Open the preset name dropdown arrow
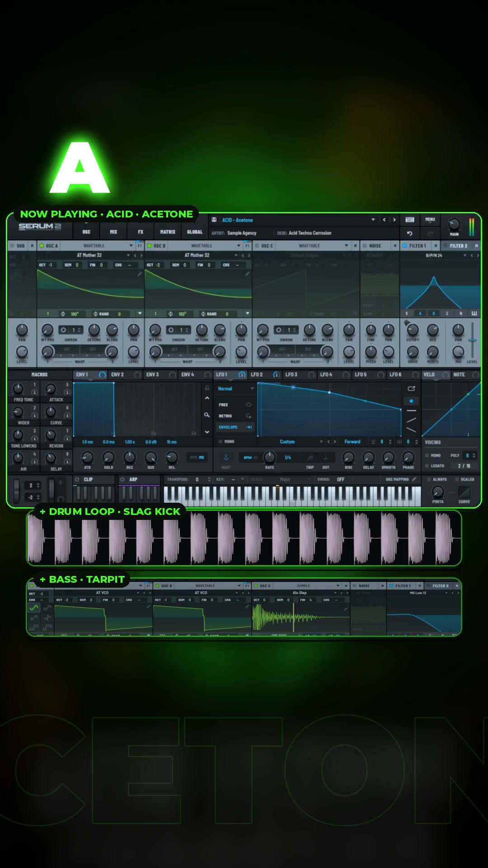Image resolution: width=488 pixels, height=868 pixels. coord(373,220)
